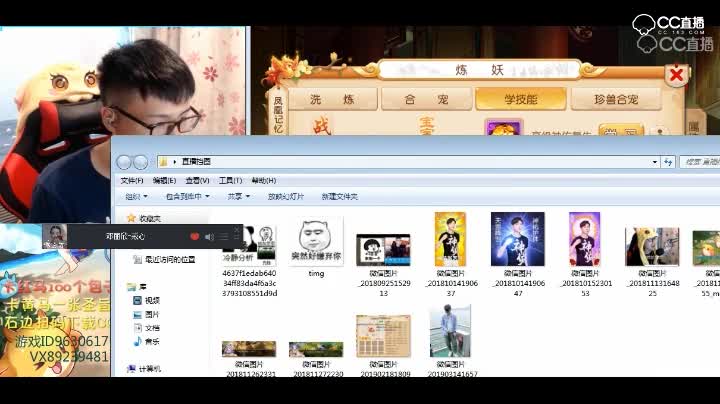
Task: Click the folder icon in the address bar
Action: (163, 162)
